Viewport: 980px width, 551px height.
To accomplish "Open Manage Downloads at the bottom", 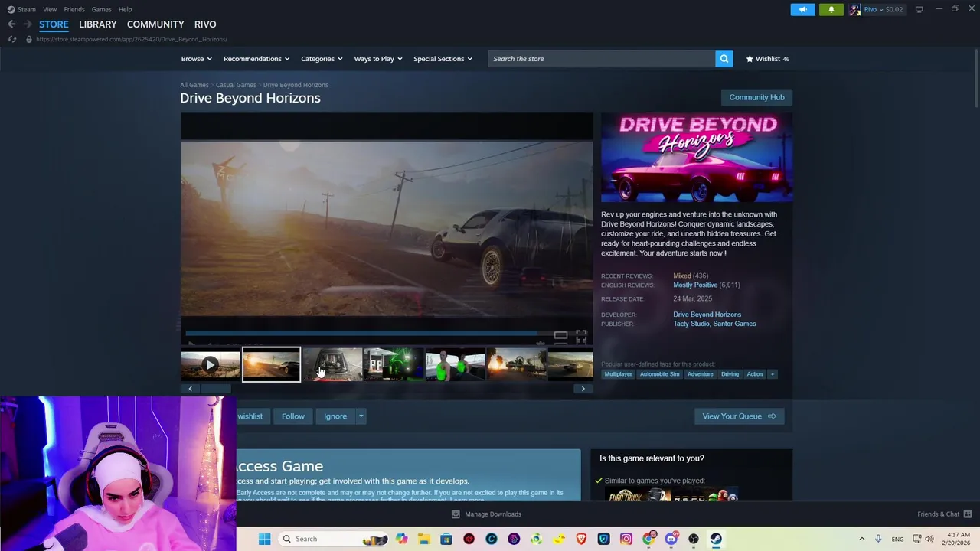I will (x=486, y=514).
